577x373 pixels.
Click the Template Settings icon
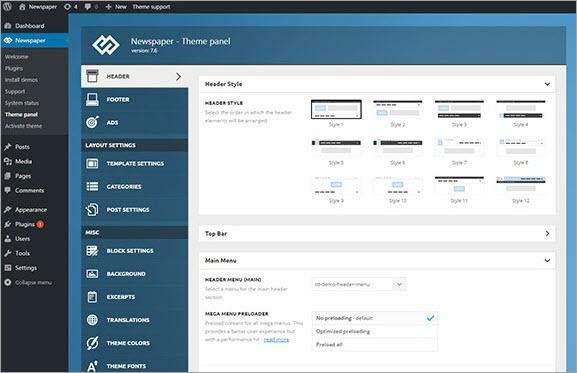92,163
